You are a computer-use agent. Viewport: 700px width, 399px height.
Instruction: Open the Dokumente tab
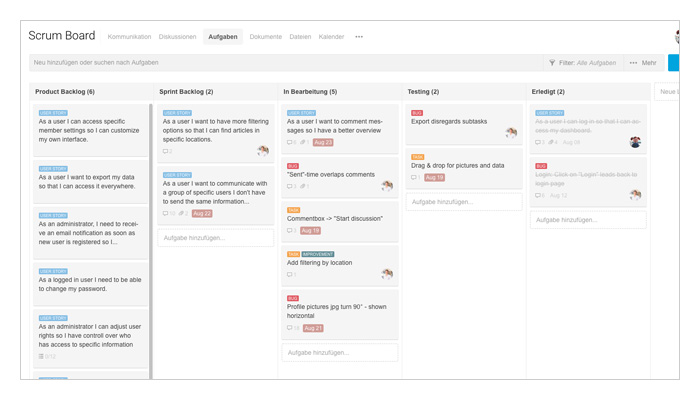[266, 37]
